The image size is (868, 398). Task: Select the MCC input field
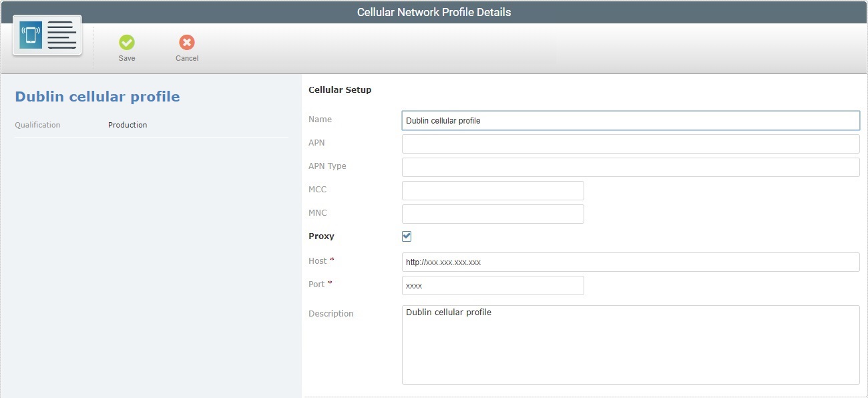point(492,190)
